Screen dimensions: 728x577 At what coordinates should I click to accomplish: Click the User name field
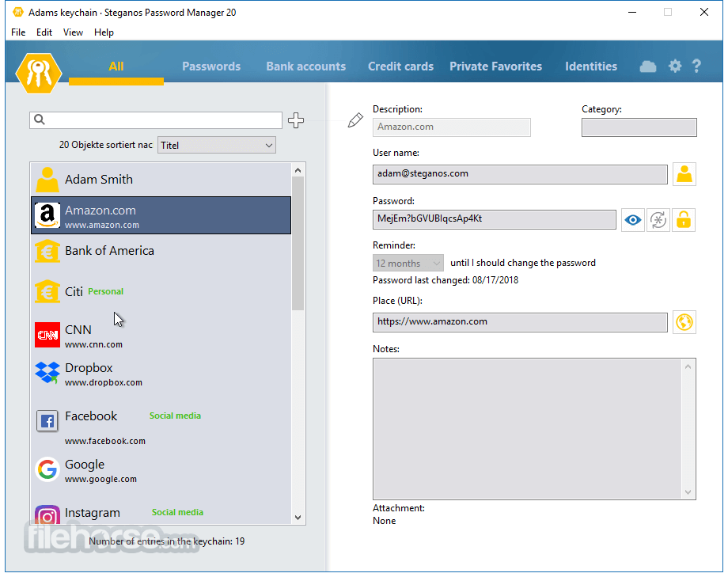pyautogui.click(x=520, y=174)
